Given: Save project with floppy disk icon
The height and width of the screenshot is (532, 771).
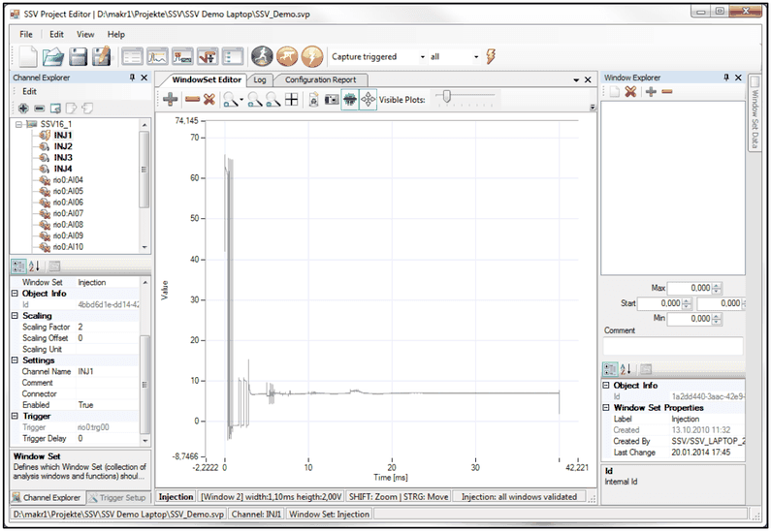Looking at the screenshot, I should [78, 57].
